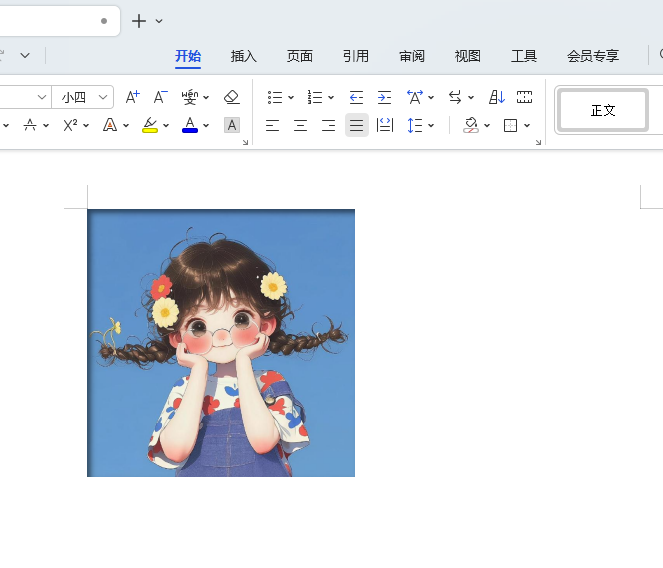Expand the line spacing dropdown arrow
Viewport: 663px width, 568px height.
(x=431, y=126)
